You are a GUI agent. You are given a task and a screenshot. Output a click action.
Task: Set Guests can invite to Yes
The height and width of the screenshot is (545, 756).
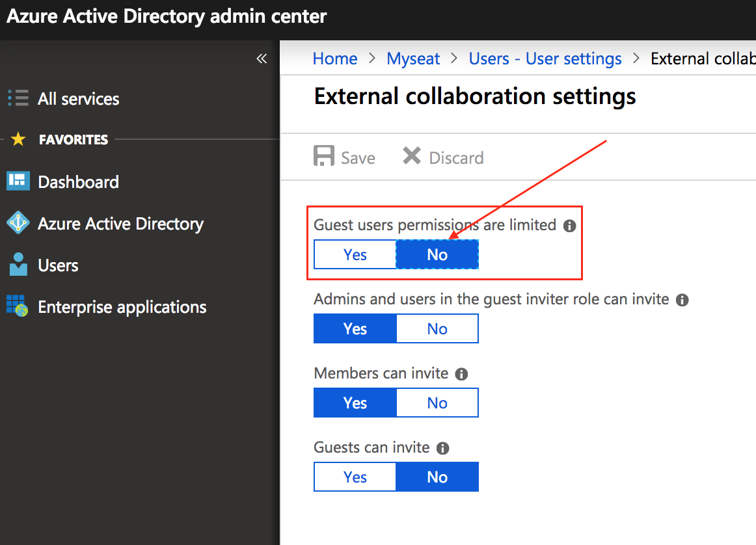point(355,477)
